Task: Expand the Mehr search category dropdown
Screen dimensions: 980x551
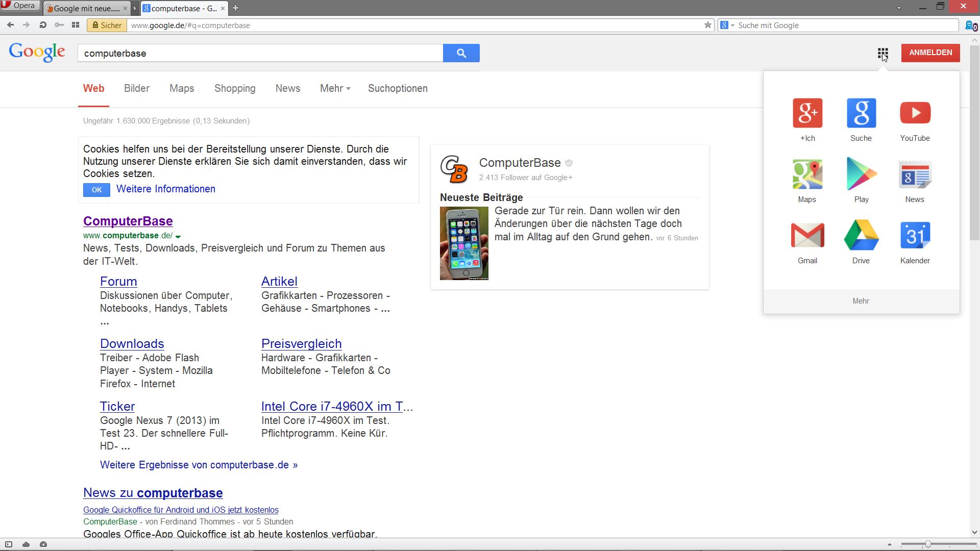Action: pos(335,88)
